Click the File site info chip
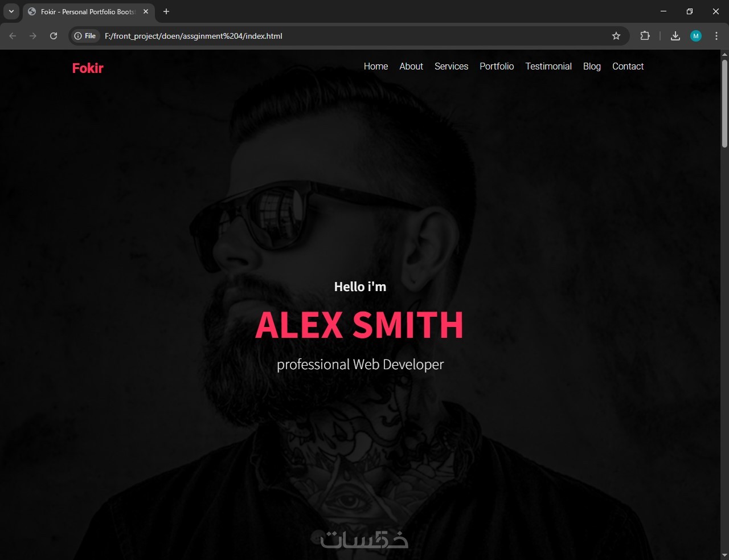Viewport: 729px width, 560px height. (x=85, y=36)
